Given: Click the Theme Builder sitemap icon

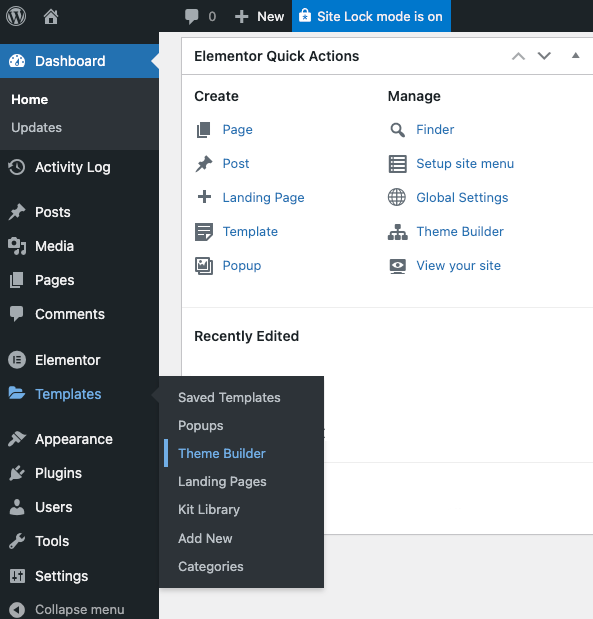Looking at the screenshot, I should (398, 232).
